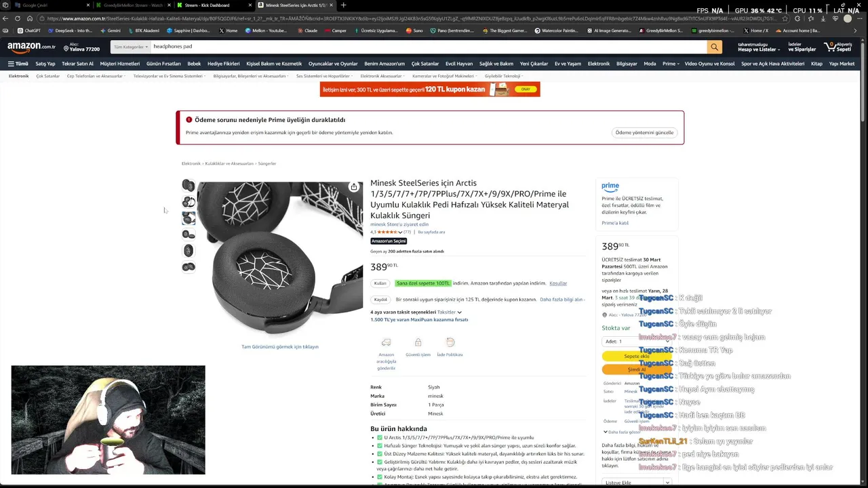868x488 pixels.
Task: Select the sixth product thumbnail image
Action: (x=189, y=267)
